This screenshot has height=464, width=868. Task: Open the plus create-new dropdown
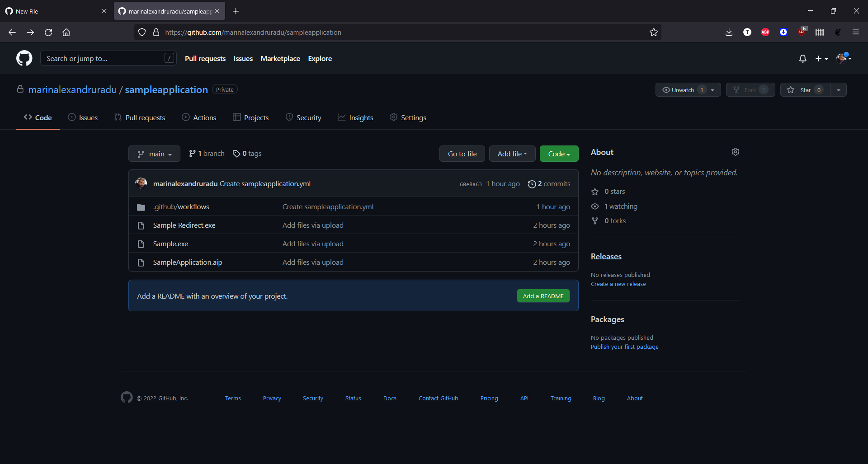tap(821, 59)
